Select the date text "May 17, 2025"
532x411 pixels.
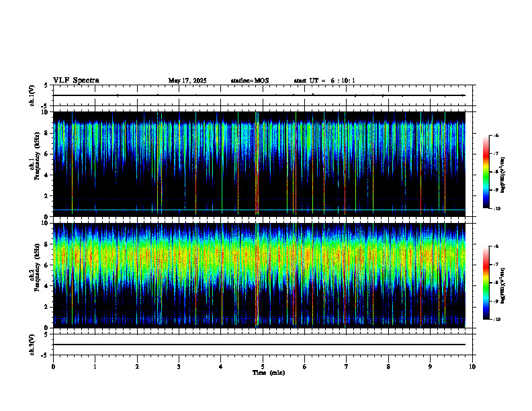(x=187, y=81)
